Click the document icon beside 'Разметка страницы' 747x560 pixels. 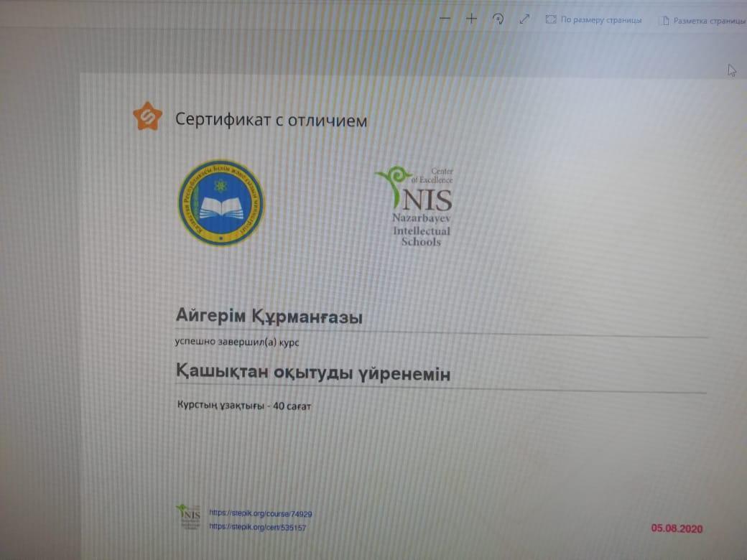664,21
